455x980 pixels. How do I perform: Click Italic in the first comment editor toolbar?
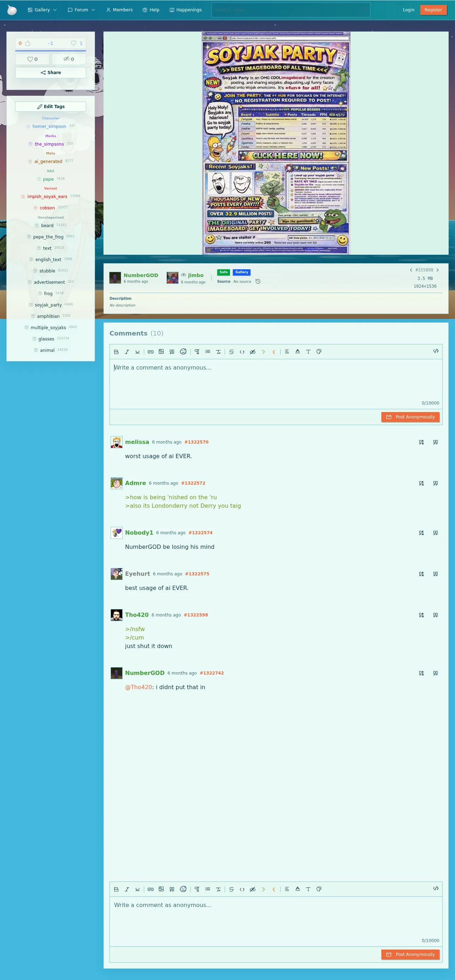(127, 351)
